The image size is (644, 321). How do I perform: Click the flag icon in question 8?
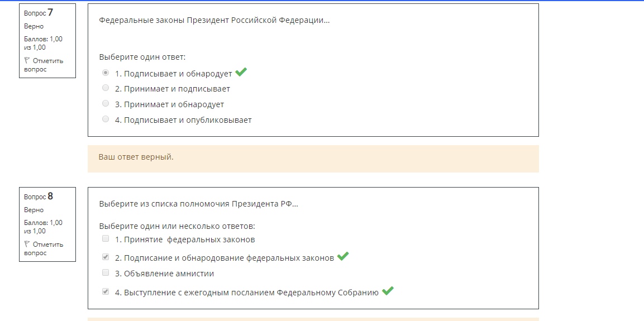click(x=27, y=245)
